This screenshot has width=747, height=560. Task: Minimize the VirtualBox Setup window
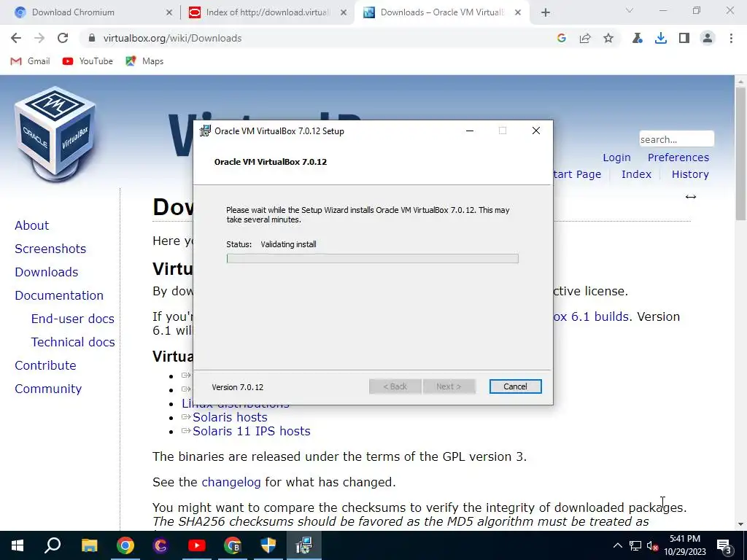point(470,131)
